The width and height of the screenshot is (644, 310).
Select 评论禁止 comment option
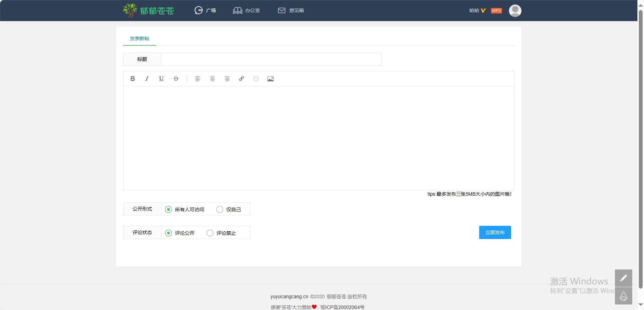coord(221,233)
